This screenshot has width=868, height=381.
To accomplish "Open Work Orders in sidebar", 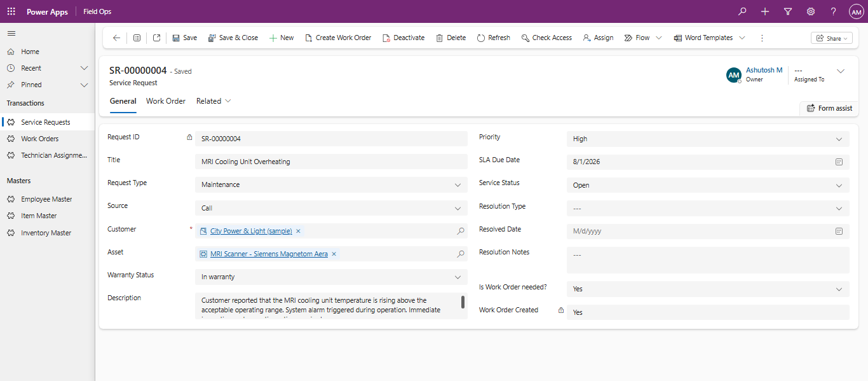I will [x=47, y=139].
